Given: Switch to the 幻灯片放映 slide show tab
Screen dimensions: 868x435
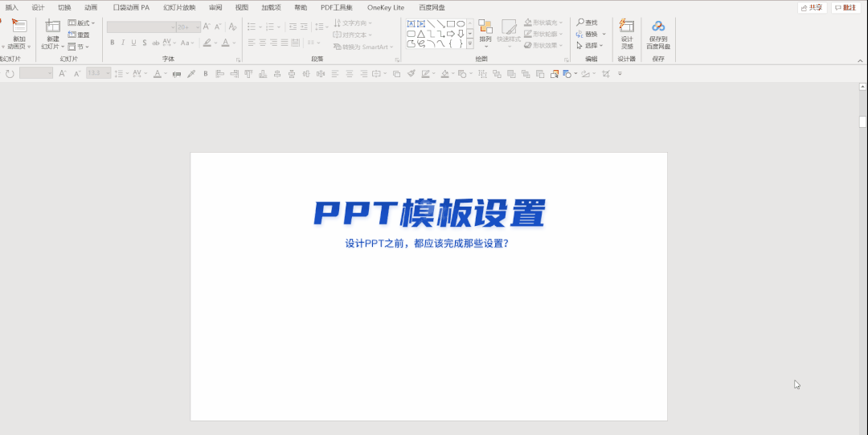Looking at the screenshot, I should 179,7.
